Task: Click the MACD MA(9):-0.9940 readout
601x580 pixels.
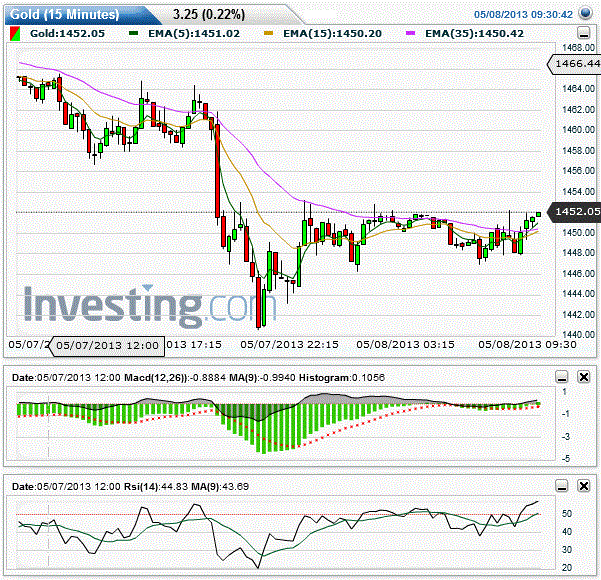Action: coord(262,378)
